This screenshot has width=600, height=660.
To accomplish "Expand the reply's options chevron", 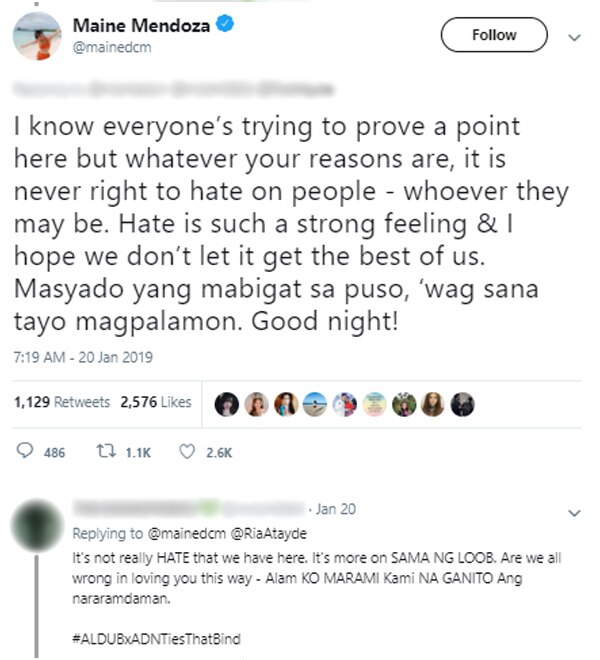I will coord(574,513).
